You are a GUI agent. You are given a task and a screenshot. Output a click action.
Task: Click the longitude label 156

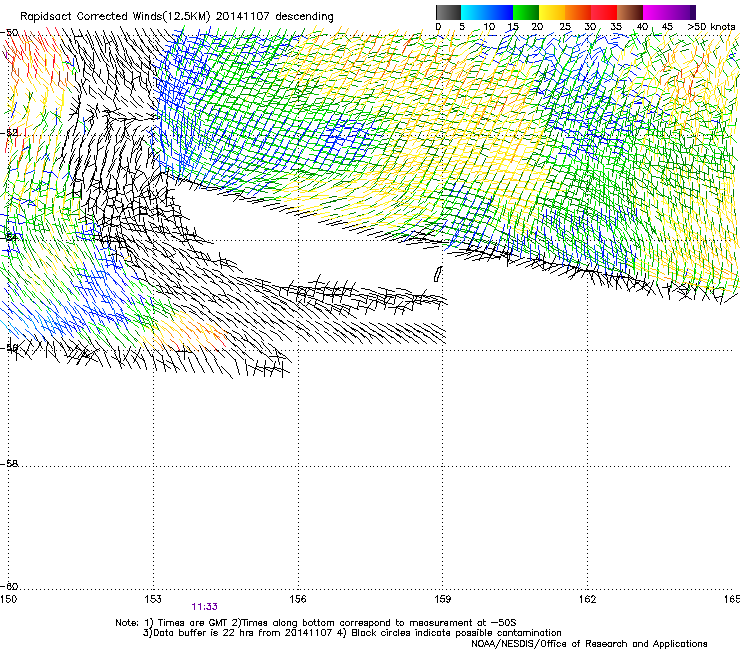click(298, 599)
